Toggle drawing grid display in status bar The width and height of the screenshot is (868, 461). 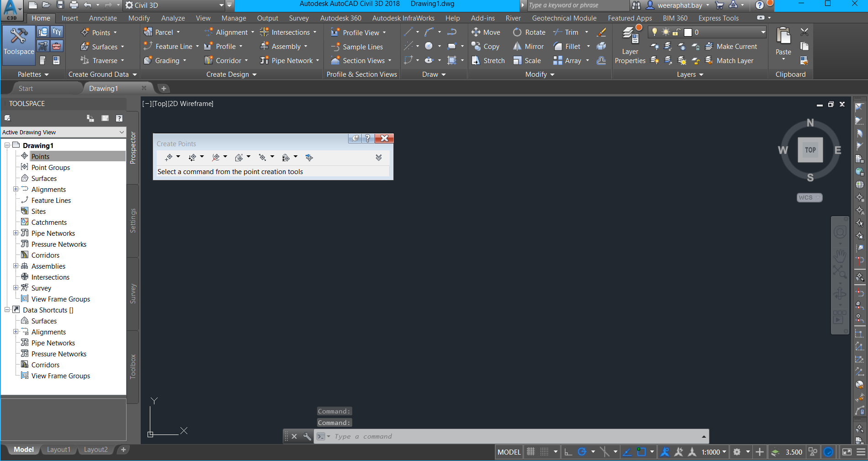530,452
